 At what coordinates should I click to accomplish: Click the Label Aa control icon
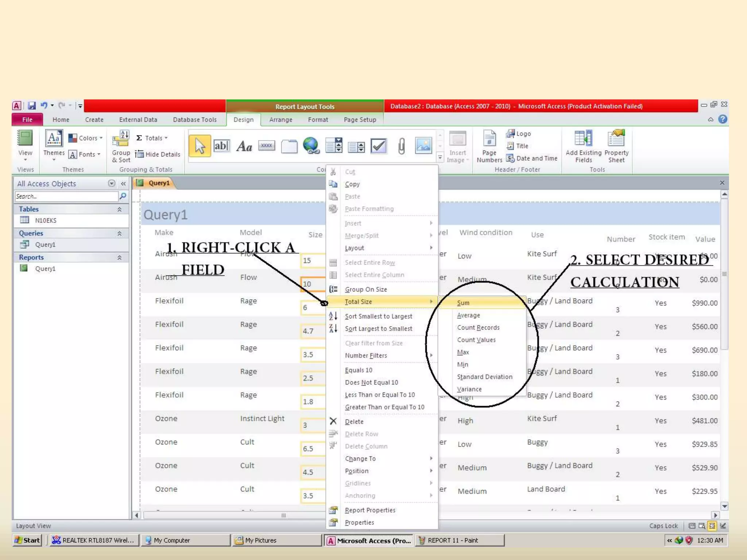(244, 147)
